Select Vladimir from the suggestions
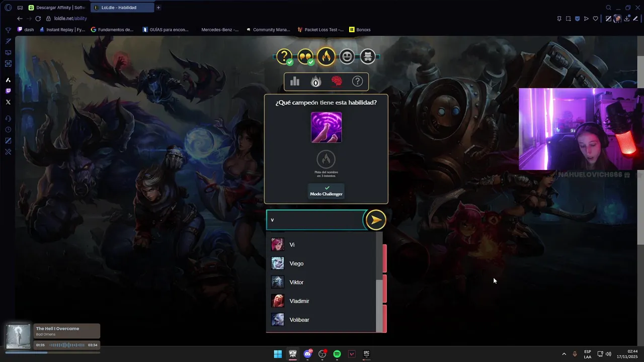Image resolution: width=644 pixels, height=362 pixels. tap(321, 301)
